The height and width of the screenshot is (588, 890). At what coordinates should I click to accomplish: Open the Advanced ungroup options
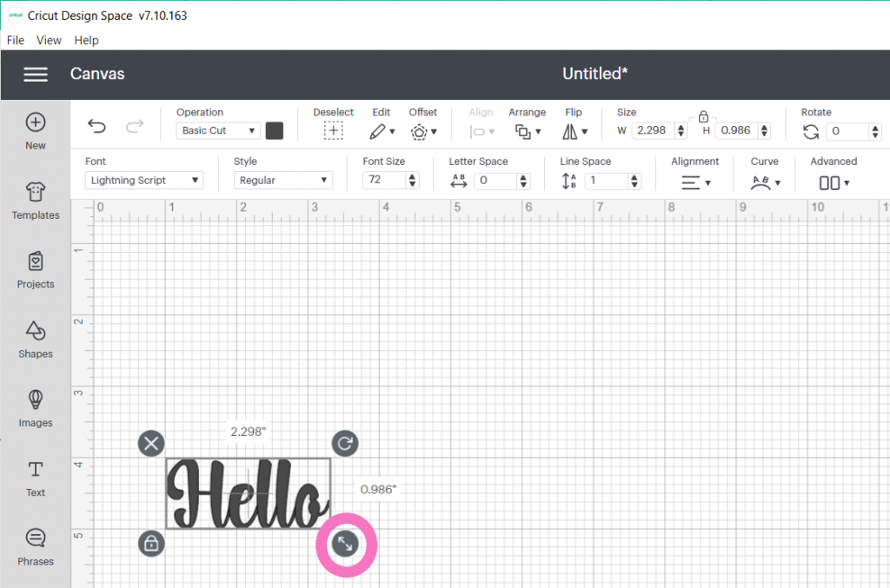click(x=829, y=182)
